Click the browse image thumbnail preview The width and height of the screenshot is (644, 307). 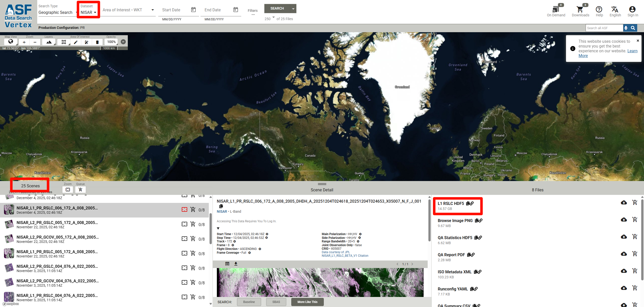coord(320,282)
